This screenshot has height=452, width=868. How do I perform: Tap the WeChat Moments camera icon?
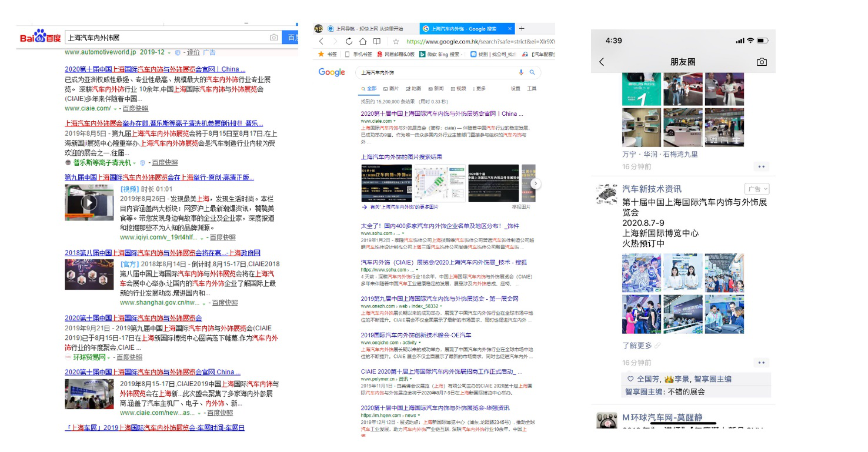pyautogui.click(x=762, y=62)
